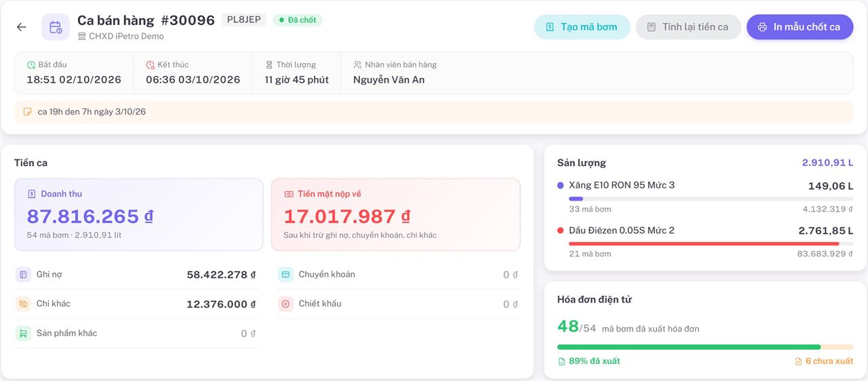Click the Ghi nợ ledger icon
This screenshot has height=381, width=868.
[24, 275]
